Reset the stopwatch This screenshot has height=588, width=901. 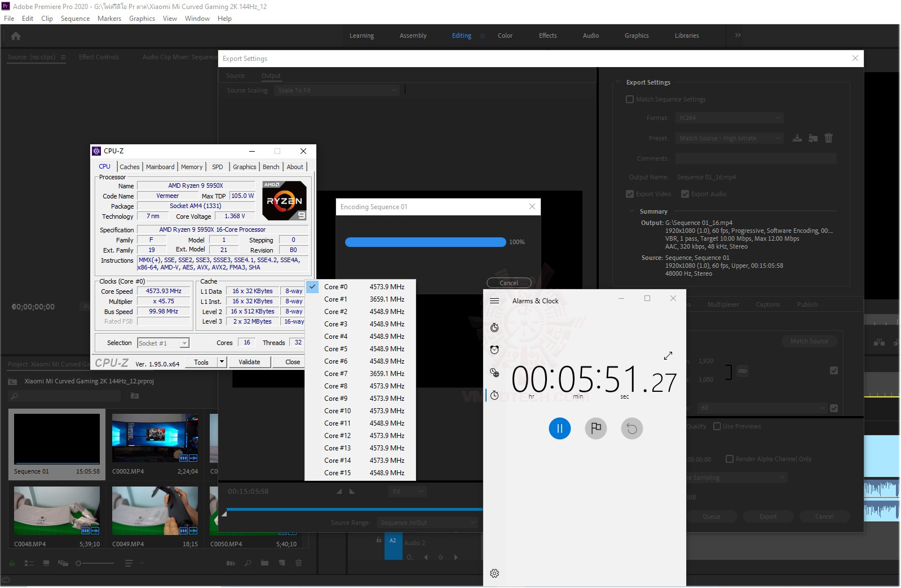coord(632,428)
